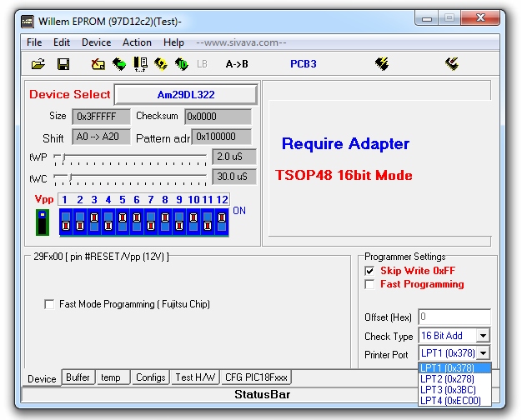Select the Device tab

[x=42, y=378]
